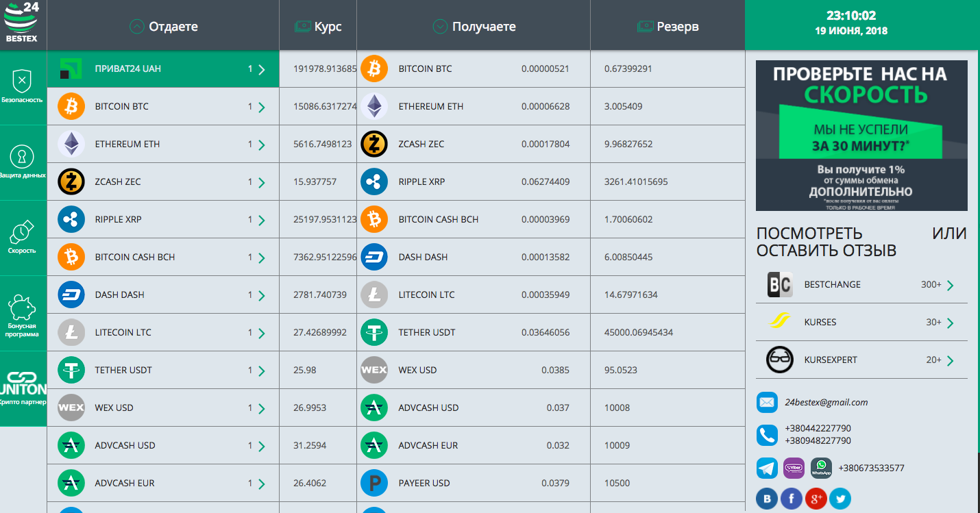The width and height of the screenshot is (980, 513).
Task: Select WEX USD icon in Отдаете column
Action: (x=71, y=408)
